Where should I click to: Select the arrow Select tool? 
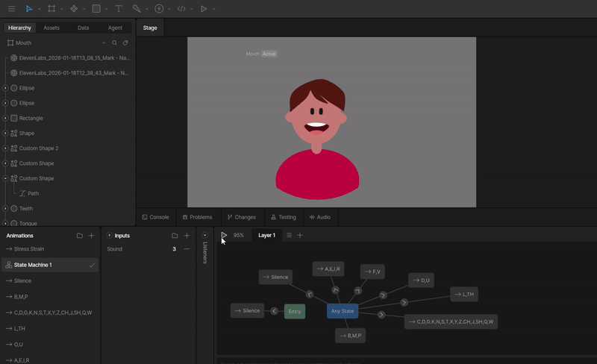29,9
